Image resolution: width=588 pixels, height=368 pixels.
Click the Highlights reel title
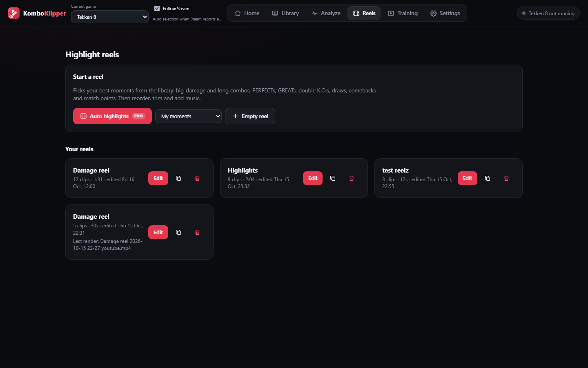243,171
